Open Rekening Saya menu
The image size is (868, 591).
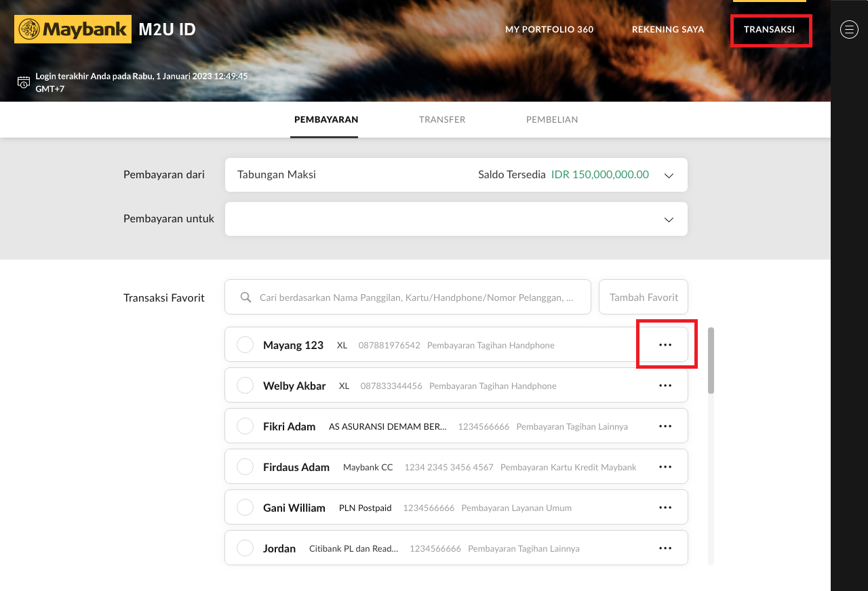[668, 30]
